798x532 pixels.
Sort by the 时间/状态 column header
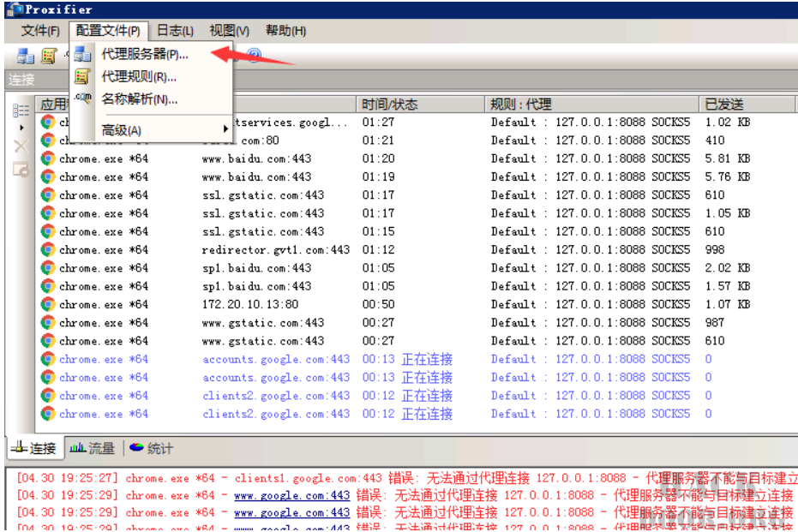[x=390, y=104]
